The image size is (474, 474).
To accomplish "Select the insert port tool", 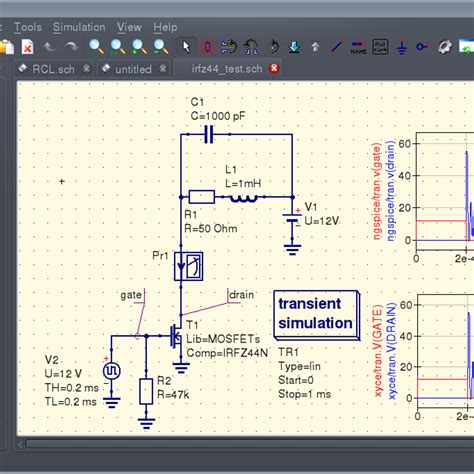I will [x=423, y=47].
